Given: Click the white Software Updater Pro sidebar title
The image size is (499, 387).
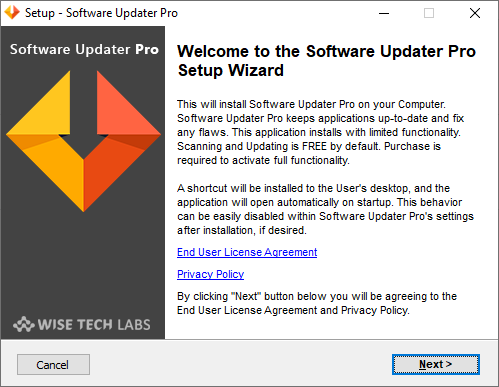Looking at the screenshot, I should pos(84,49).
